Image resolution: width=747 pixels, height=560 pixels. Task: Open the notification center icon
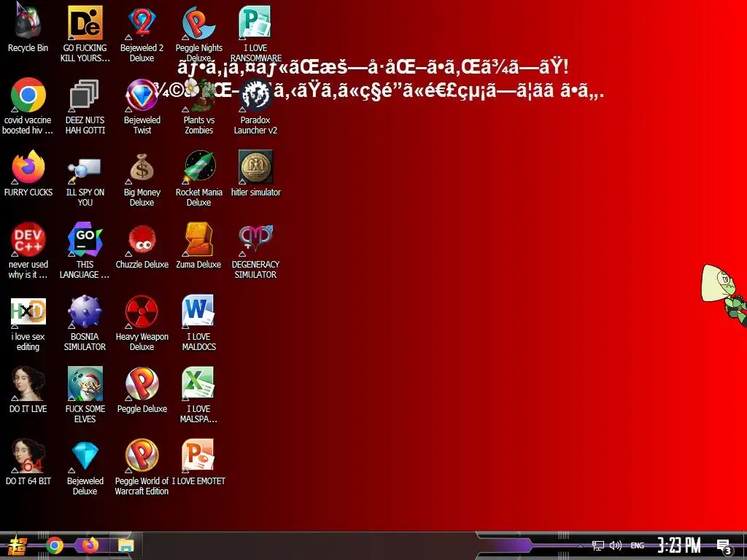[724, 546]
